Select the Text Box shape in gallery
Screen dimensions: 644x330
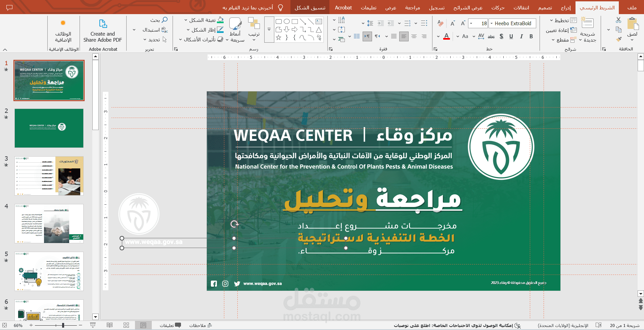coord(319,22)
